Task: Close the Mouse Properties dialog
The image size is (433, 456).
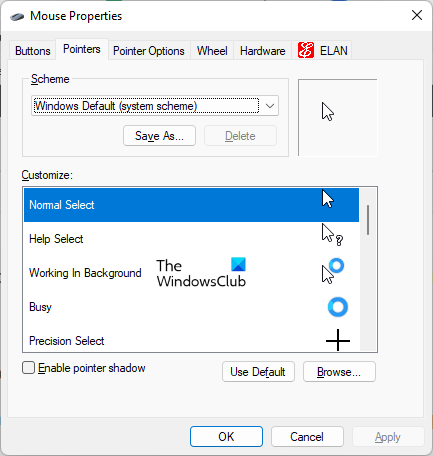Action: click(x=417, y=15)
